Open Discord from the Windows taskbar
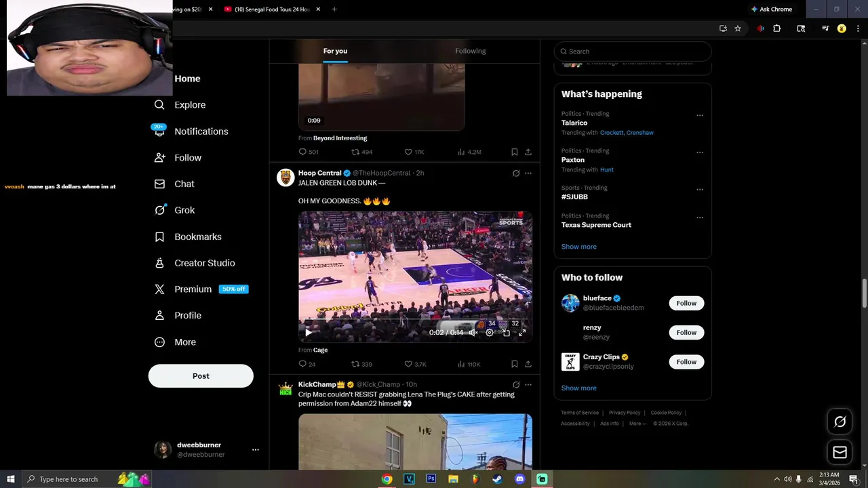Viewport: 868px width, 488px height. tap(520, 479)
